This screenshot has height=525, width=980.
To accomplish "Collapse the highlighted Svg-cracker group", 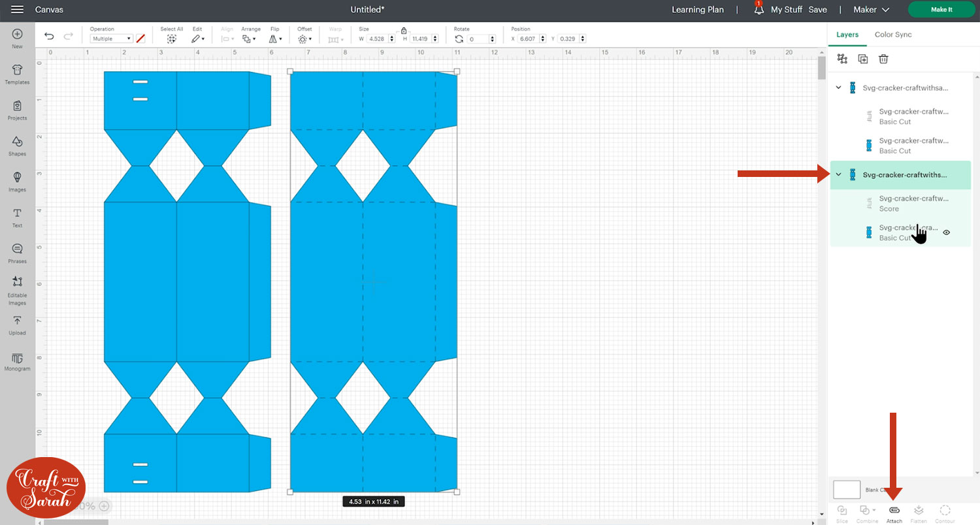I will 839,174.
